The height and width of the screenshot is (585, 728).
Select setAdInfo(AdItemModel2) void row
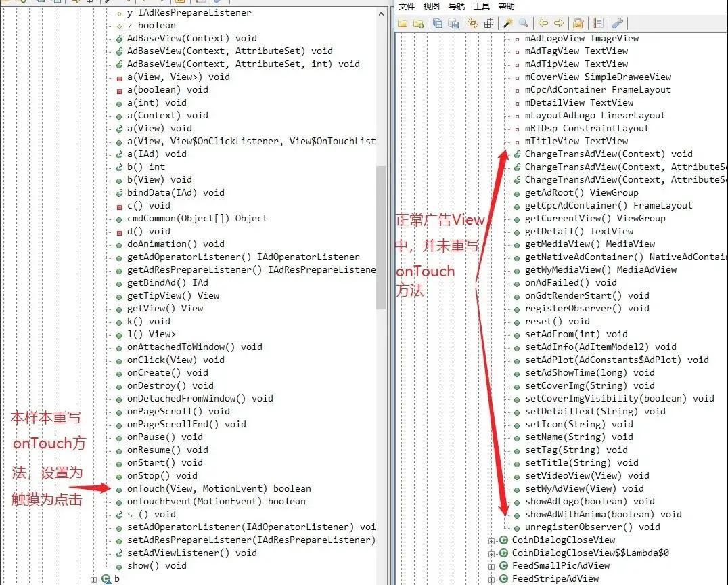coord(601,347)
